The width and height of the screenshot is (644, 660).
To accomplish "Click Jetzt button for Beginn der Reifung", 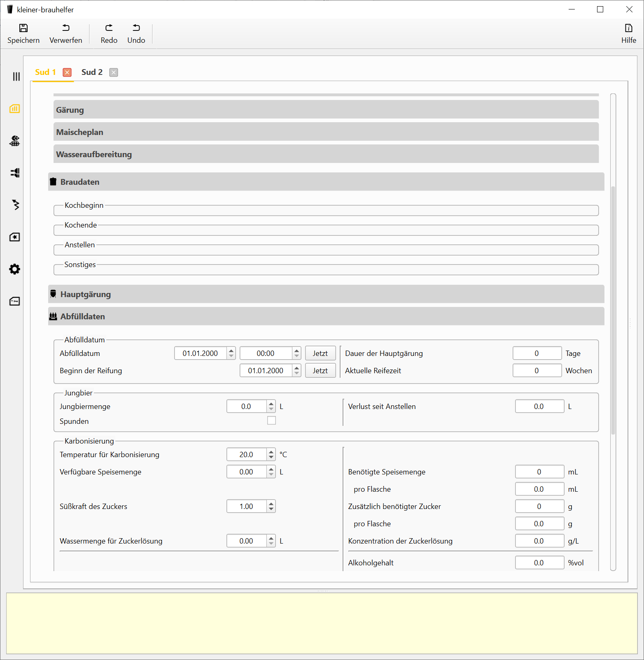I will (x=320, y=371).
